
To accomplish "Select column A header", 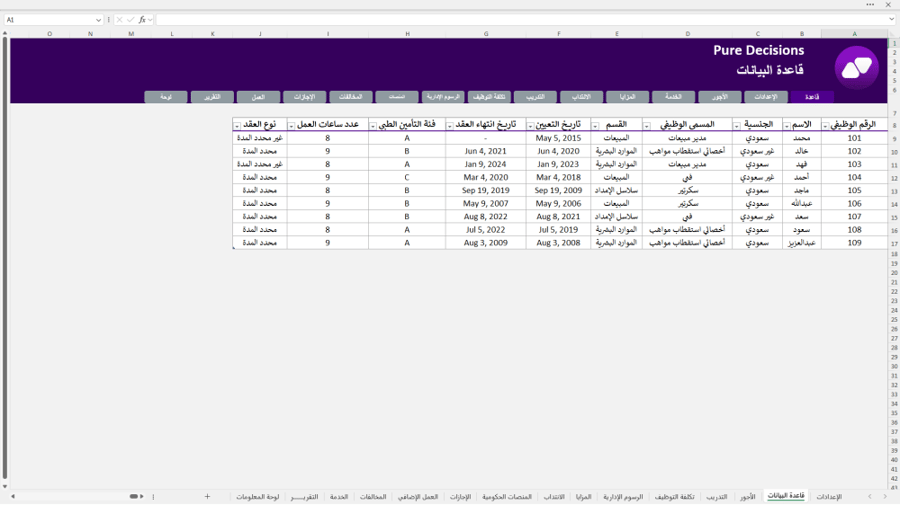I will tap(854, 34).
